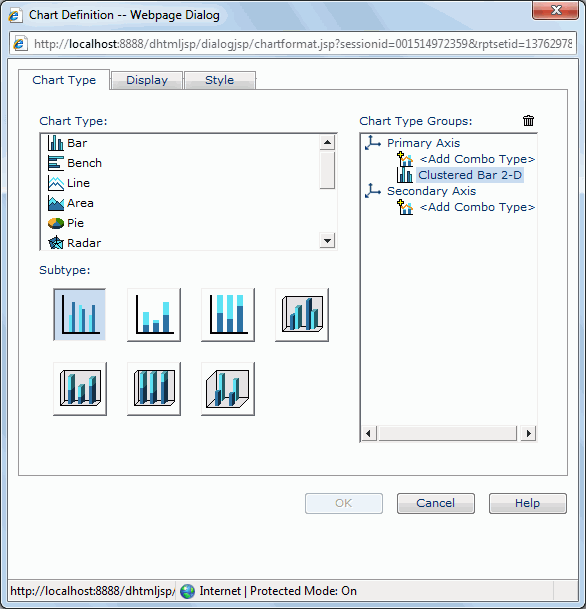
Task: Select the clustered bar 2-D subtype thumbnail
Action: coord(80,315)
